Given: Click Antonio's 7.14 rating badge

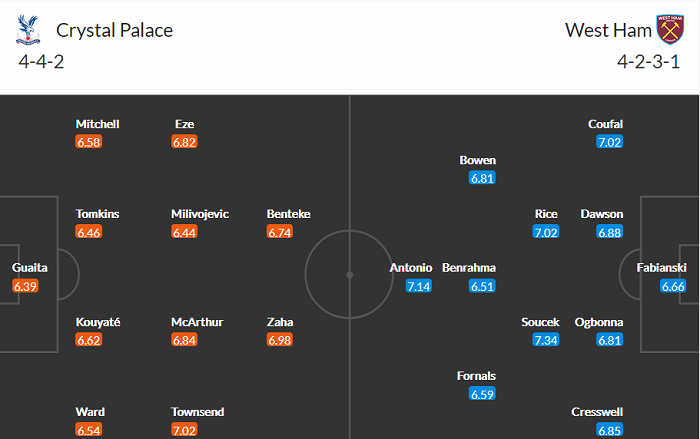Looking at the screenshot, I should (x=419, y=286).
